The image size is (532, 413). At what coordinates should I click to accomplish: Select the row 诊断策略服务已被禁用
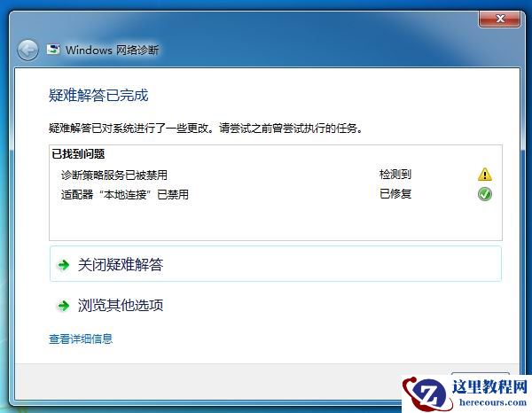click(x=276, y=175)
